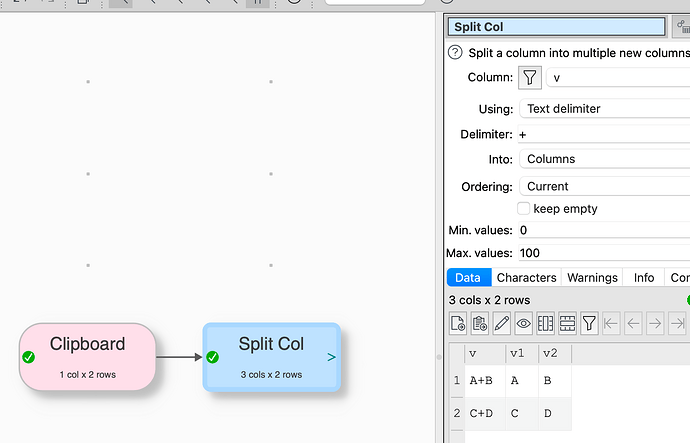Viewport: 690px width, 443px height.
Task: Enable the keep empty checkbox
Action: 523,209
